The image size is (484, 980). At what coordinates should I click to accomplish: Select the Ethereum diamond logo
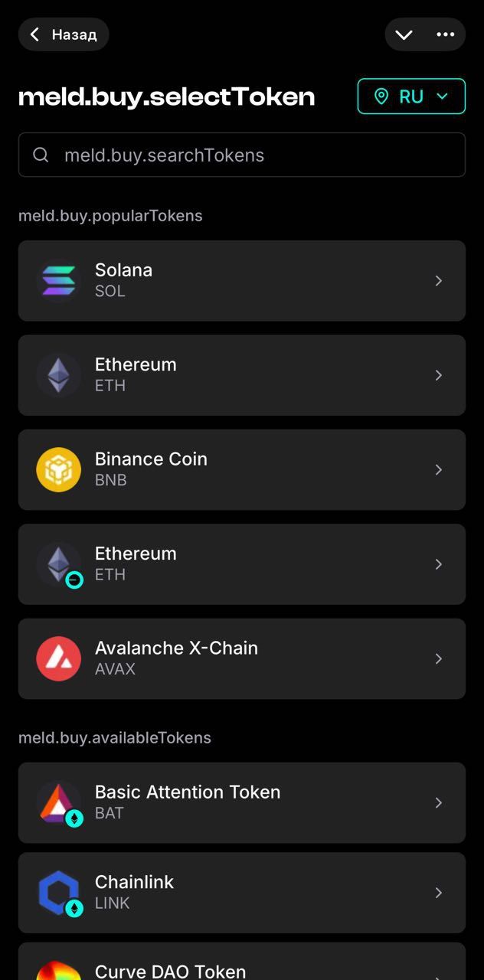[x=59, y=374]
